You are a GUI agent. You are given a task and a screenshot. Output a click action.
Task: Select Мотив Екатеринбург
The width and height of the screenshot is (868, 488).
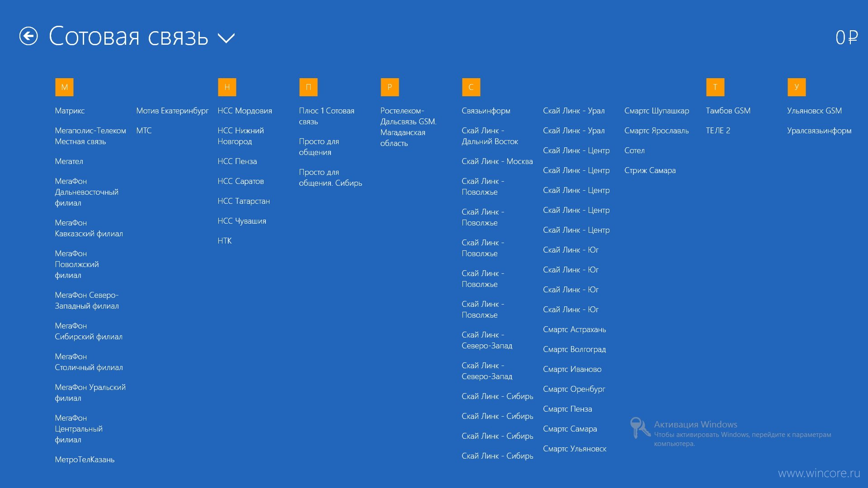pyautogui.click(x=172, y=111)
